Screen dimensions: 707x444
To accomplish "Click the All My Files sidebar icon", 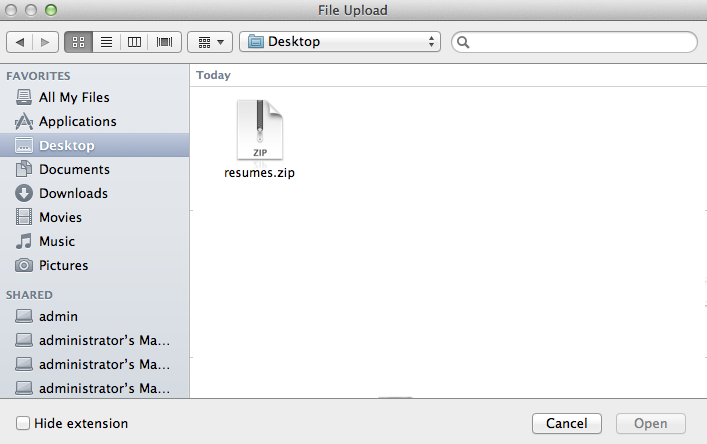I will (24, 97).
